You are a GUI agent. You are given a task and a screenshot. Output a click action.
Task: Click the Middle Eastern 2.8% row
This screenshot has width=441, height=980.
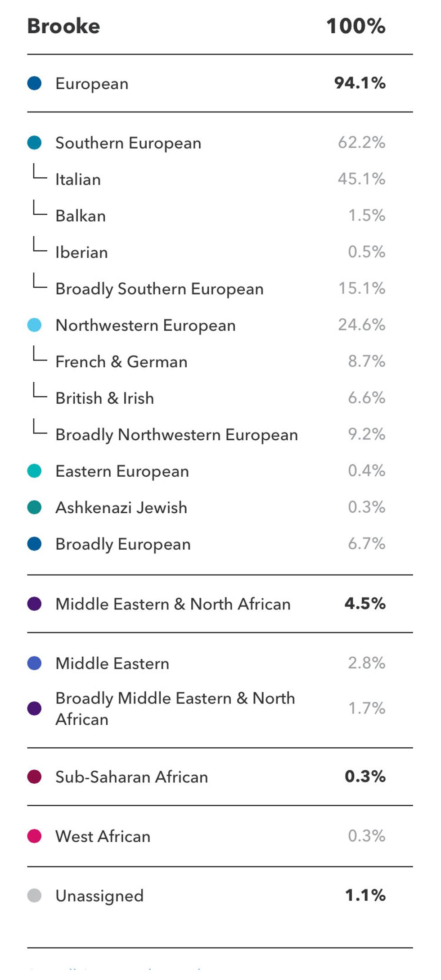pyautogui.click(x=220, y=663)
